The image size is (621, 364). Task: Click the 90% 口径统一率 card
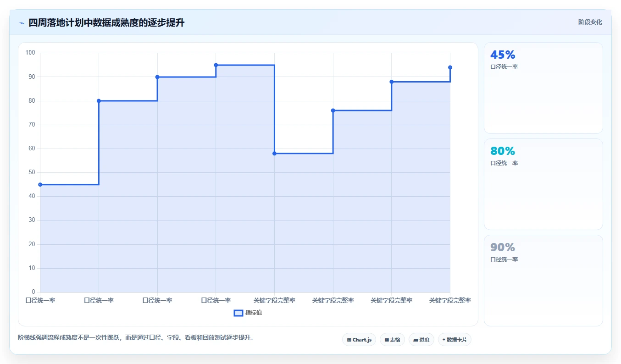pos(543,281)
